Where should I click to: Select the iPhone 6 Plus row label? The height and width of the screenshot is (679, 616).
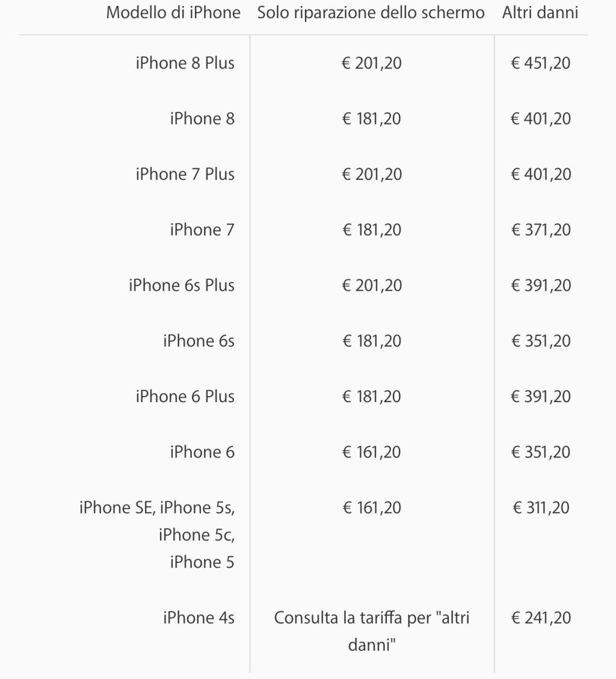coord(185,396)
